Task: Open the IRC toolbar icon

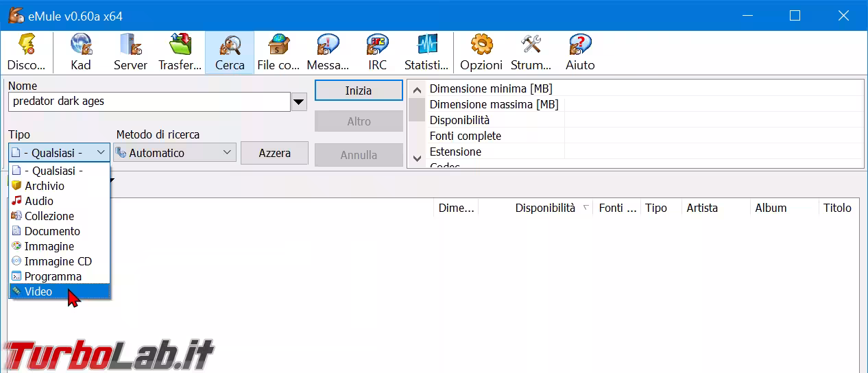Action: [x=377, y=45]
